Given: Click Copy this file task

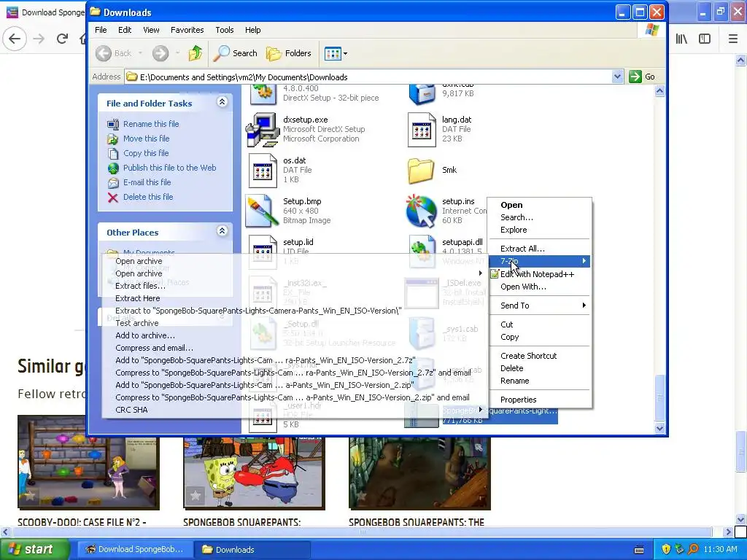Looking at the screenshot, I should click(x=146, y=153).
